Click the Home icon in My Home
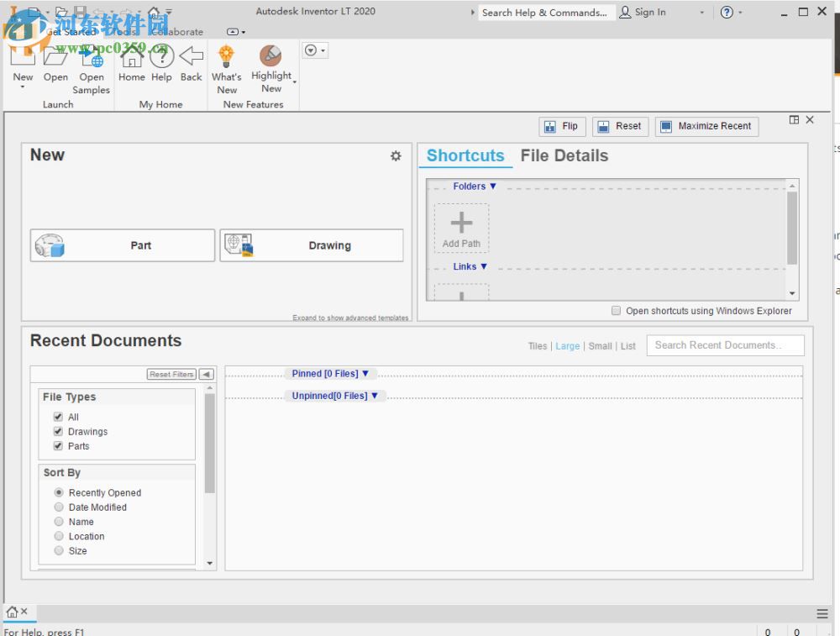This screenshot has width=840, height=636. [131, 58]
